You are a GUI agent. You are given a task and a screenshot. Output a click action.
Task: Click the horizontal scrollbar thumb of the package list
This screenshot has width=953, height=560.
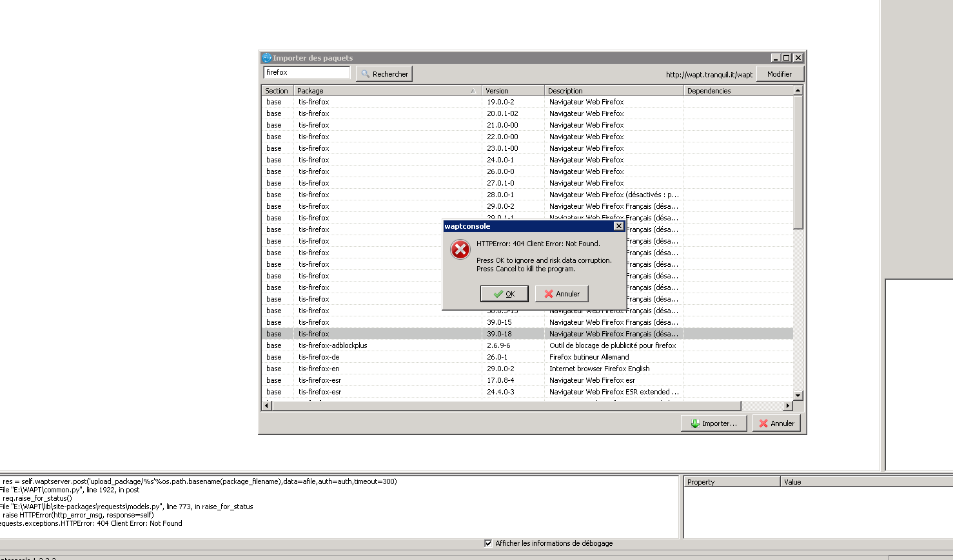507,406
